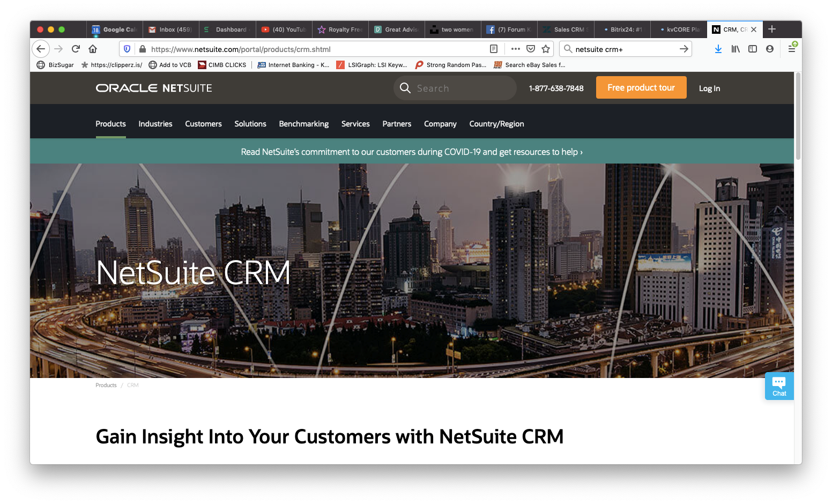
Task: Click Free product tour button
Action: 641,87
